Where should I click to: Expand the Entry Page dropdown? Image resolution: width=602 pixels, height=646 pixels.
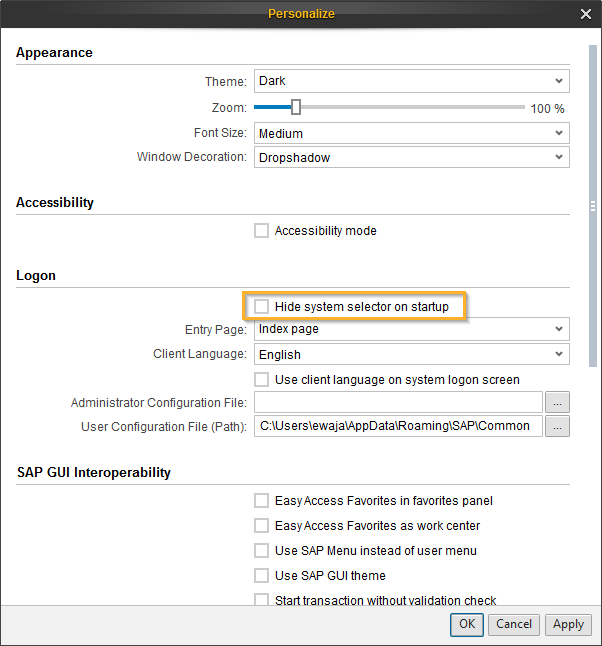(x=412, y=329)
